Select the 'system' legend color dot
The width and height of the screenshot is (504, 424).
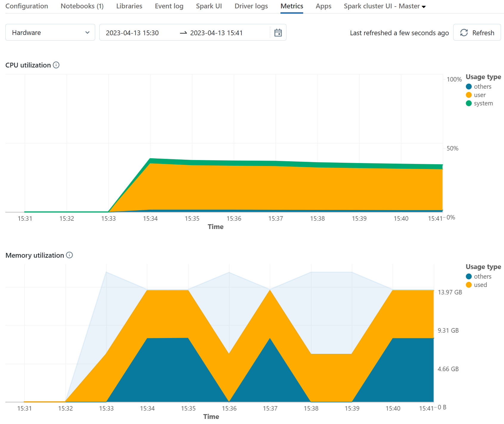[469, 103]
